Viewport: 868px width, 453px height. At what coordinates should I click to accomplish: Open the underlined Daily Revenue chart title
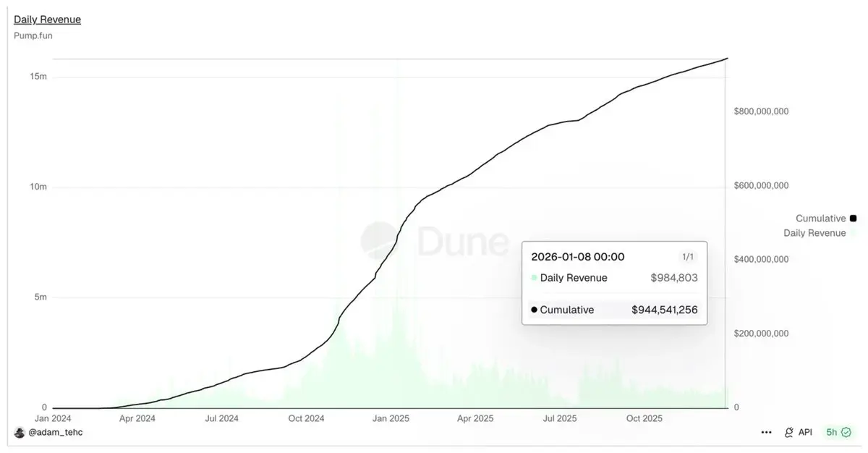(x=47, y=20)
